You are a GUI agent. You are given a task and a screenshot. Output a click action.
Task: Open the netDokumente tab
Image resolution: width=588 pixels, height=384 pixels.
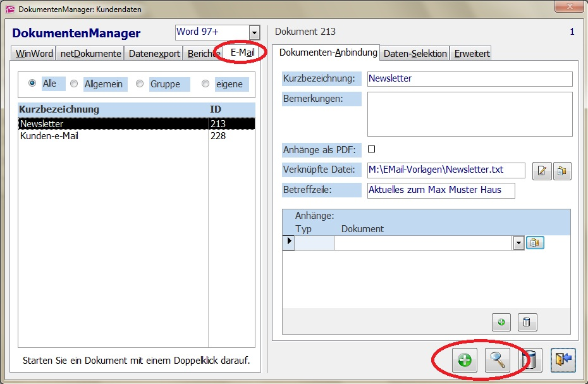90,54
